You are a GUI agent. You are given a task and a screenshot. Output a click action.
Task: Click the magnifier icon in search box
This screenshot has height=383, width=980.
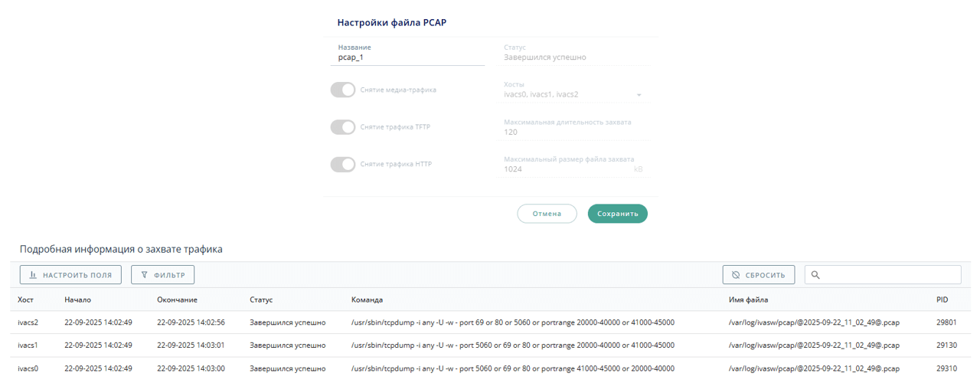pos(815,275)
